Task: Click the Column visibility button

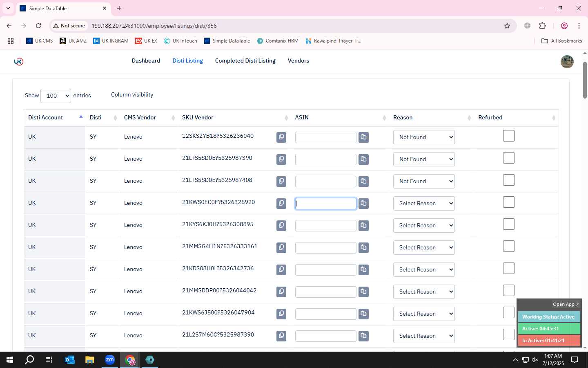Action: (x=132, y=94)
